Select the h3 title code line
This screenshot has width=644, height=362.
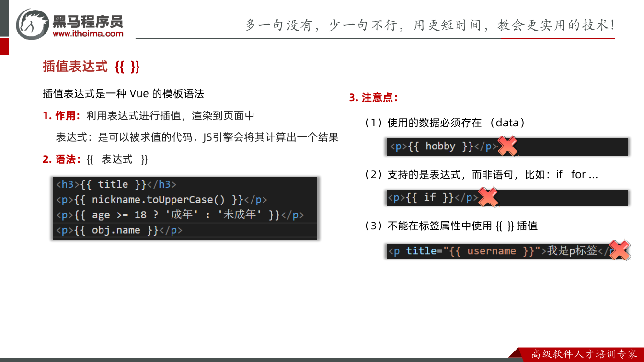tap(185, 184)
